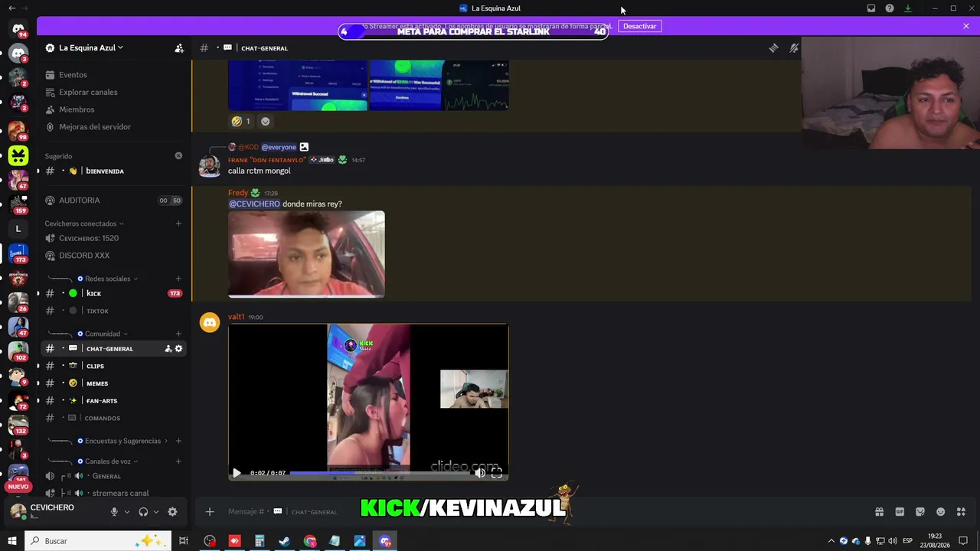
Task: Open the tiktok channel
Action: pyautogui.click(x=115, y=311)
